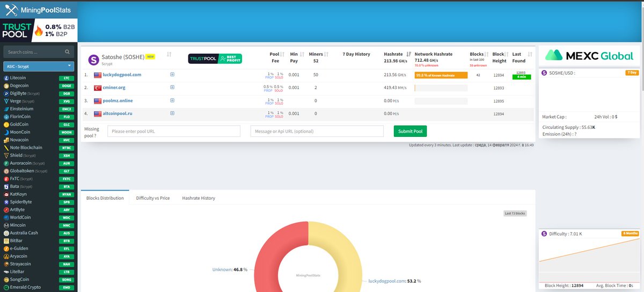Open cminer.org pool link
644x292 pixels.
pos(114,88)
